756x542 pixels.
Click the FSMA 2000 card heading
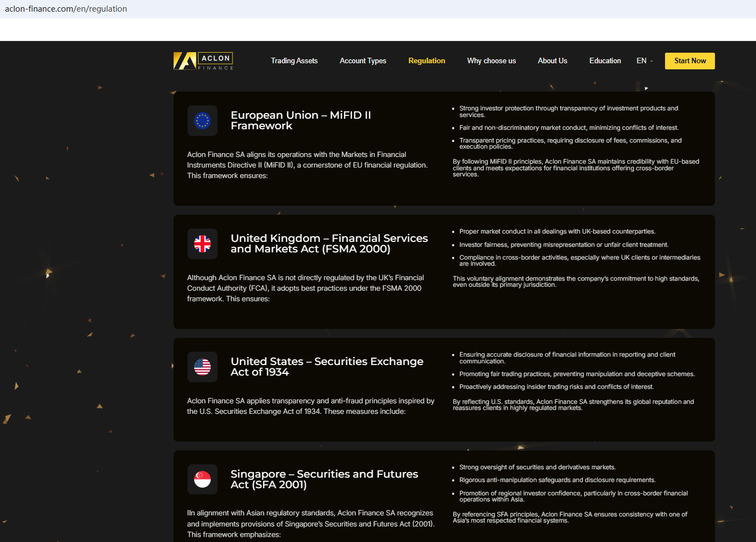[x=329, y=244]
